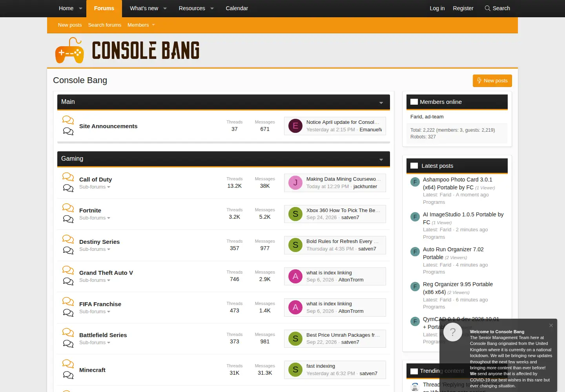Click the Log in link
Screen dimensions: 565x392
[x=437, y=8]
